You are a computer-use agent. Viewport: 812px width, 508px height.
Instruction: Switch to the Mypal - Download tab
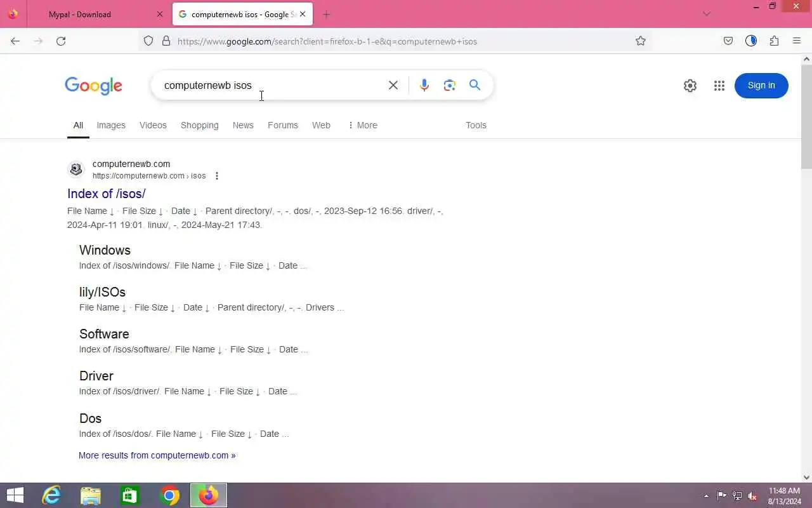(96, 14)
